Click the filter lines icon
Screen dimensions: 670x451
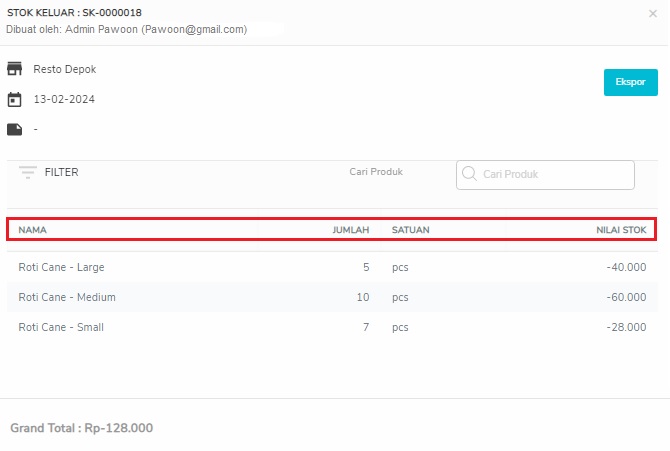28,172
